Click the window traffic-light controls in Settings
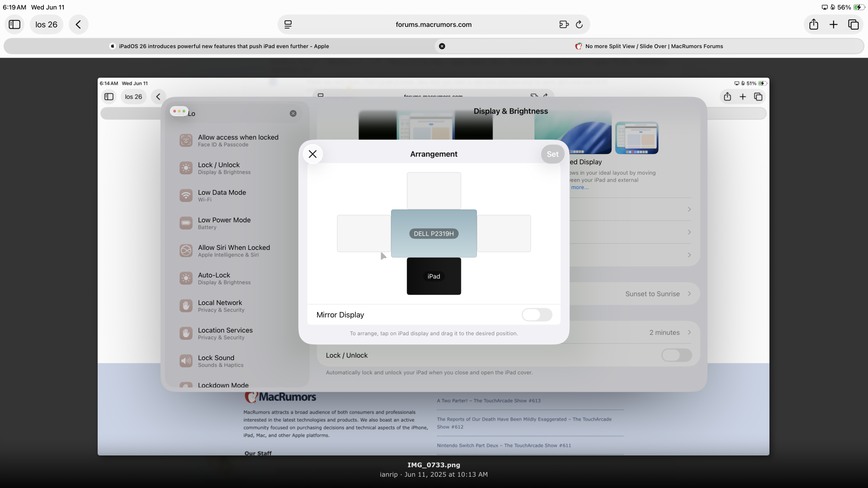 (x=179, y=111)
